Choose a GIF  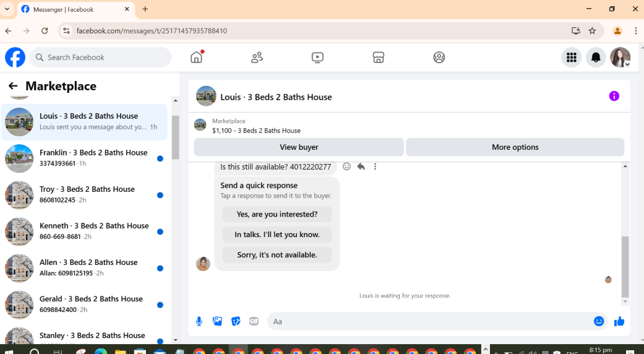254,322
